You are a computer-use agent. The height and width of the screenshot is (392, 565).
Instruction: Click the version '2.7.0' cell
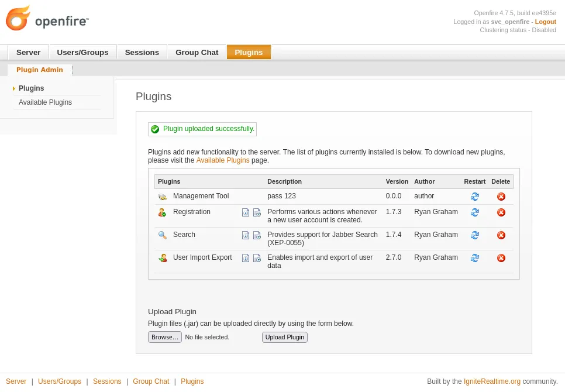[394, 257]
